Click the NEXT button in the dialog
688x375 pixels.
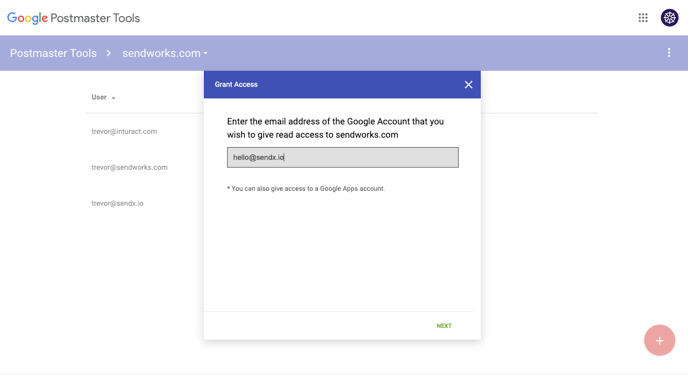coord(444,326)
